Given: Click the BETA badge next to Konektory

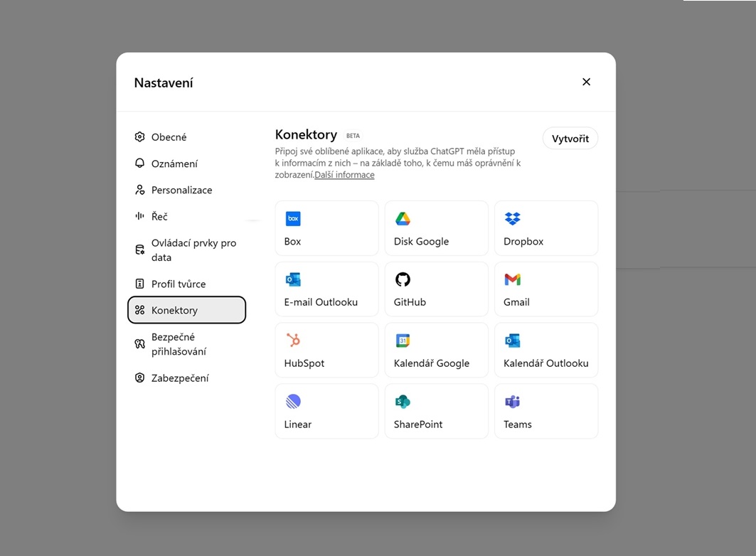Looking at the screenshot, I should click(x=353, y=136).
